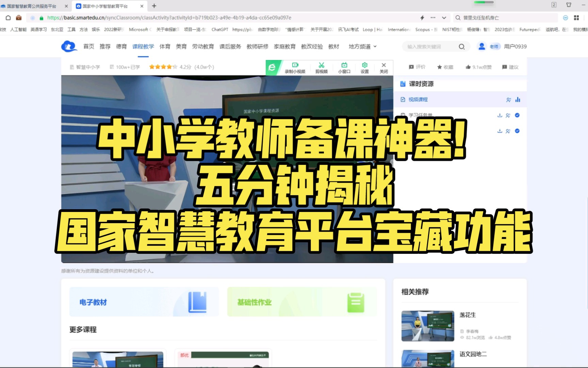The height and width of the screenshot is (368, 588).
Task: Toggle checkmark on the third resource row
Action: pos(517,131)
